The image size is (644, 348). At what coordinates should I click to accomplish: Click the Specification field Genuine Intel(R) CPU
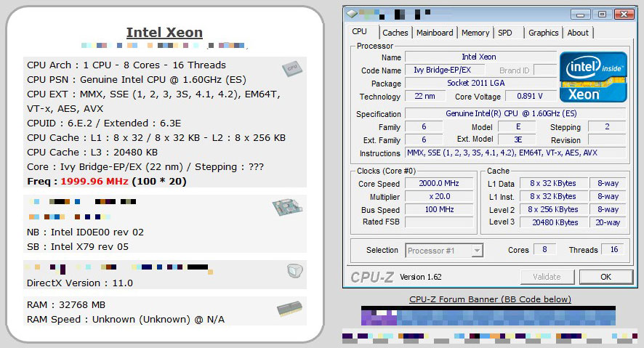point(515,113)
